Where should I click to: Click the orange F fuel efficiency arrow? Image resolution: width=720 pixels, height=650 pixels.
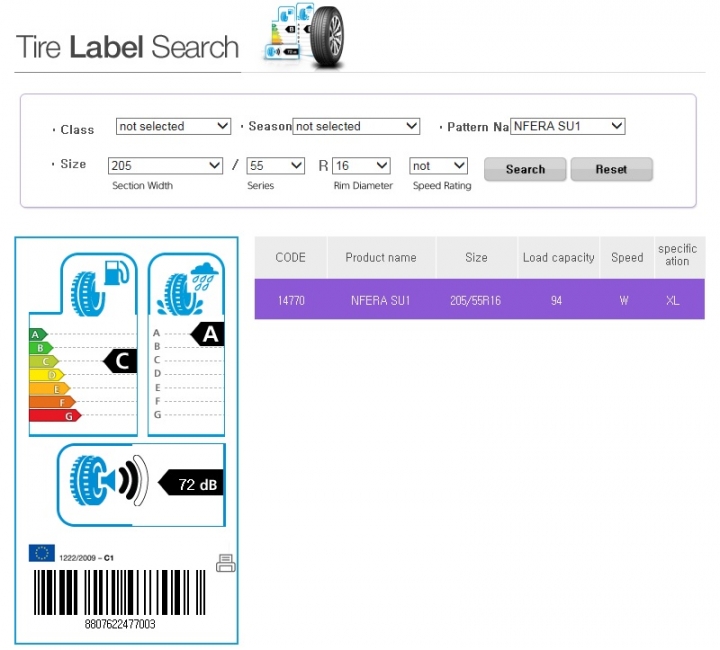tap(52, 403)
